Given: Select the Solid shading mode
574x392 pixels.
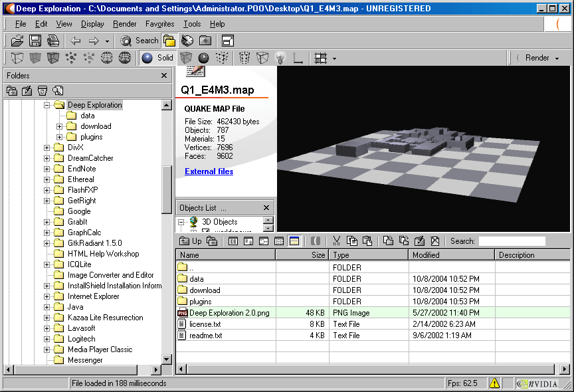Looking at the screenshot, I should (157, 58).
